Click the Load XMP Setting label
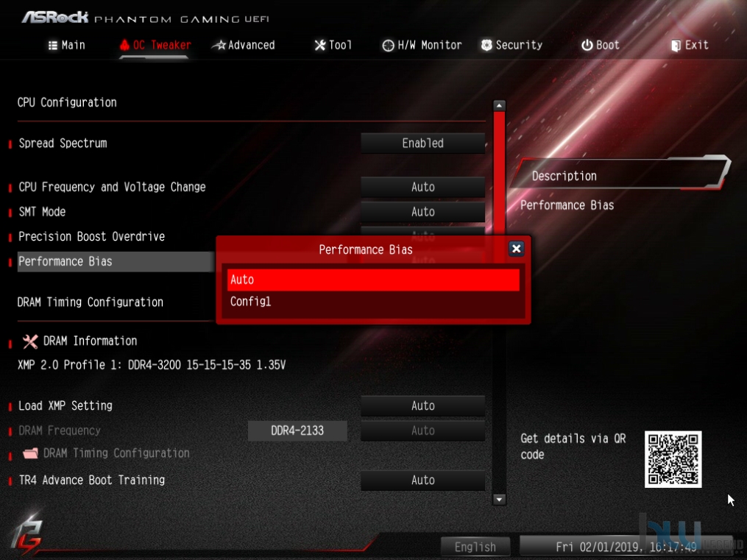 66,406
